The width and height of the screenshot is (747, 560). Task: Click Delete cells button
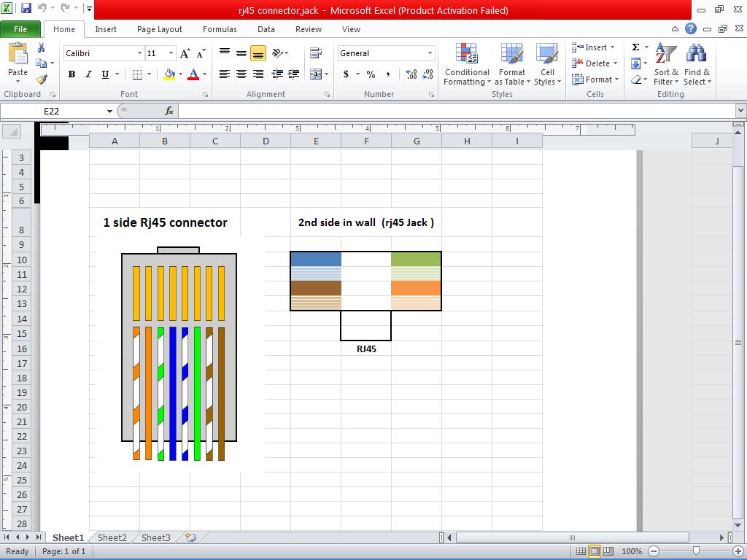(595, 63)
